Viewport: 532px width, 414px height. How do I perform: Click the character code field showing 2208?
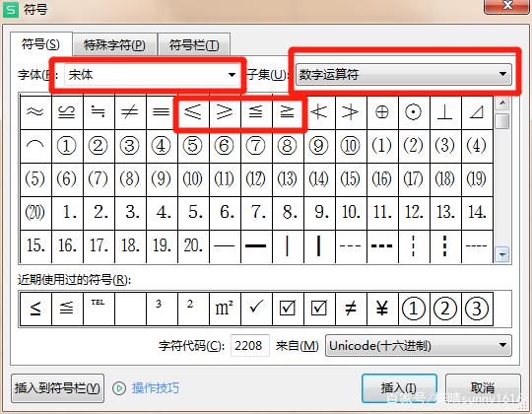click(x=249, y=345)
